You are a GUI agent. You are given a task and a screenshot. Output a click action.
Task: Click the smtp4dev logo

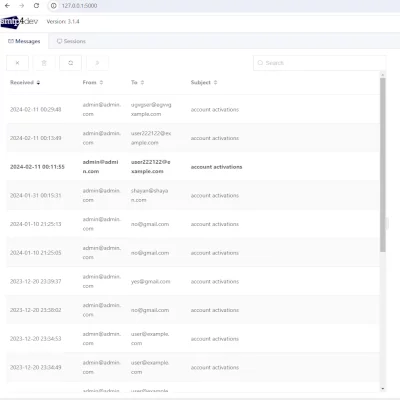(x=19, y=22)
